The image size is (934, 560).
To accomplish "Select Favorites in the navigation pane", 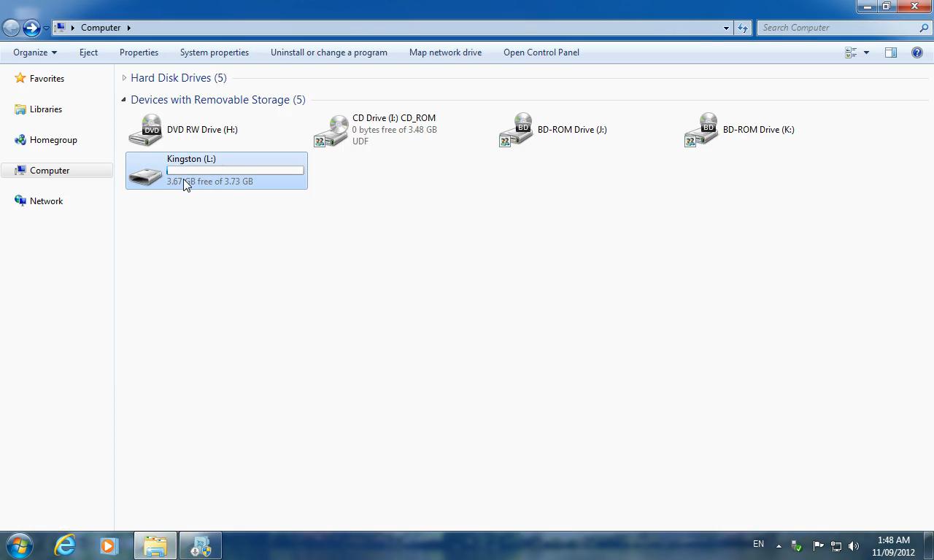I will point(47,79).
